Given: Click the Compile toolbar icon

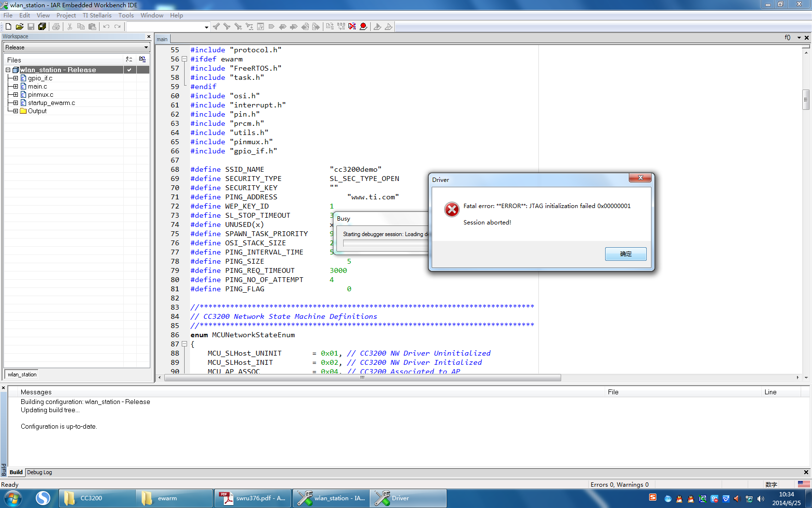Looking at the screenshot, I should (x=330, y=27).
